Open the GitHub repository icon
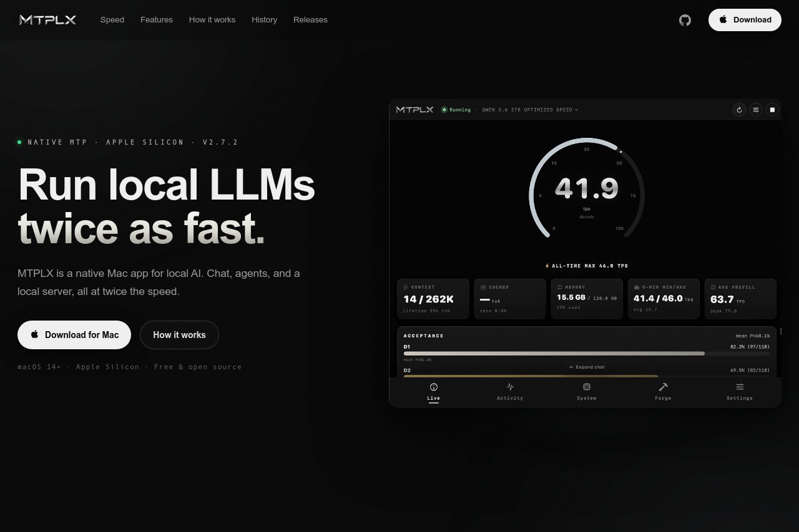Viewport: 799px width, 532px height. (x=685, y=20)
